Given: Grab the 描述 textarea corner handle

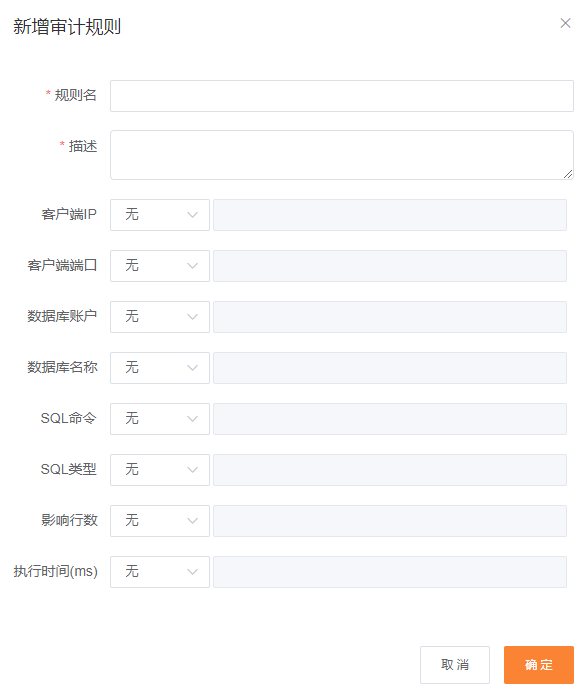Looking at the screenshot, I should [x=567, y=174].
